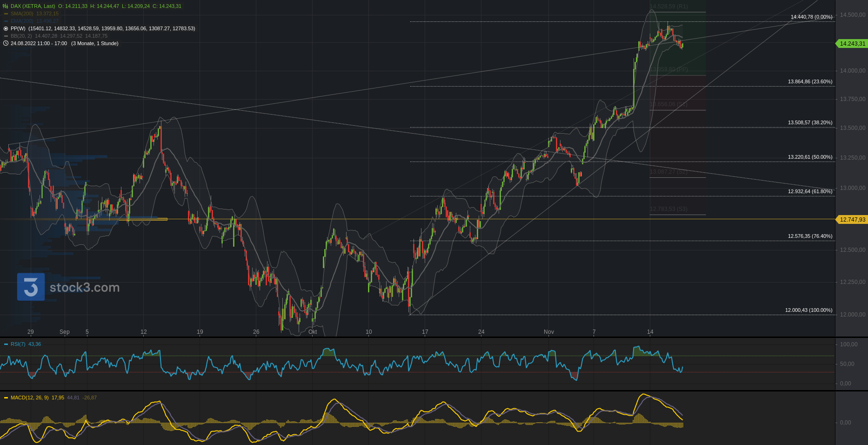Open the PP(W) indicator settings label
Viewport: 868px width, 445px height.
coord(18,28)
